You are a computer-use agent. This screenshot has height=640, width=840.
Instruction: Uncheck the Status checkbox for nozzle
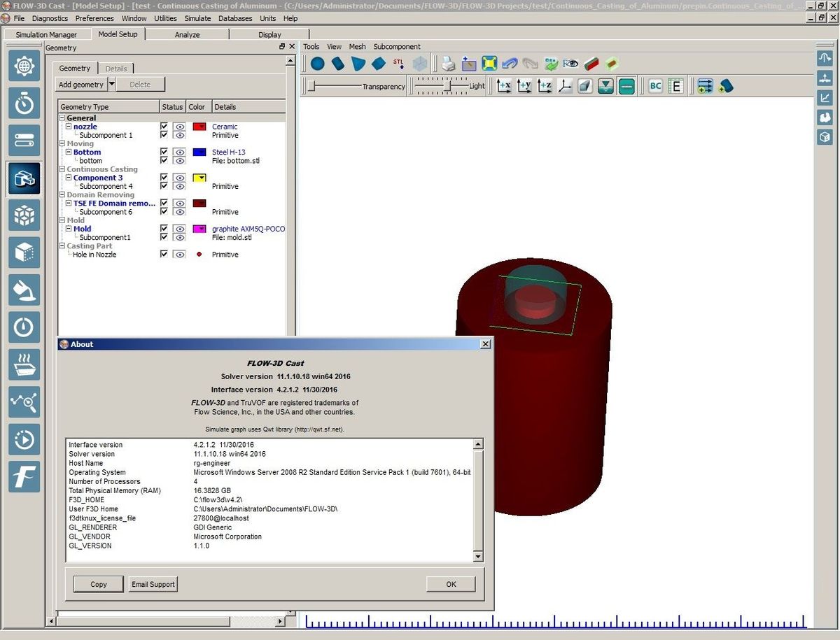click(164, 127)
